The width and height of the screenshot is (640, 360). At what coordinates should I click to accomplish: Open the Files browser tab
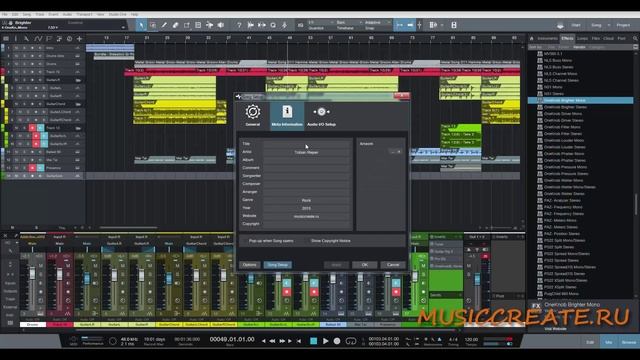pos(596,38)
